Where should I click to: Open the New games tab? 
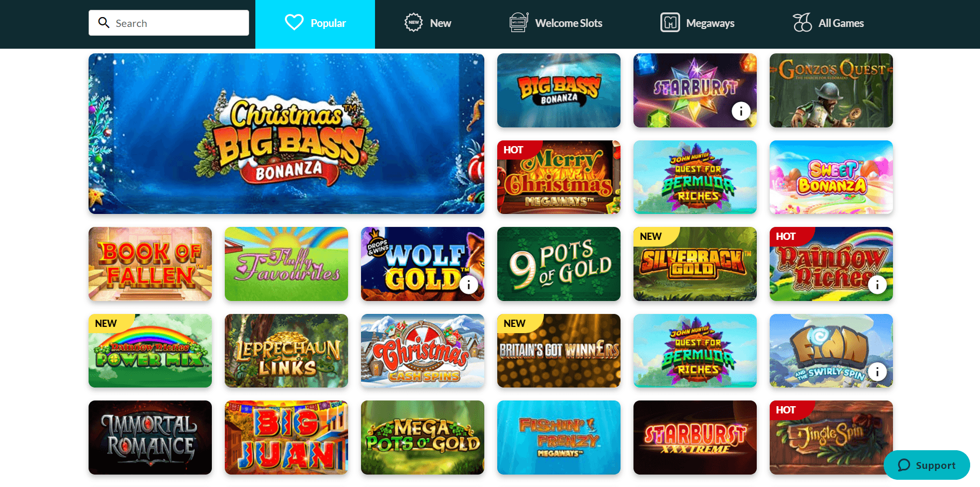pos(428,23)
